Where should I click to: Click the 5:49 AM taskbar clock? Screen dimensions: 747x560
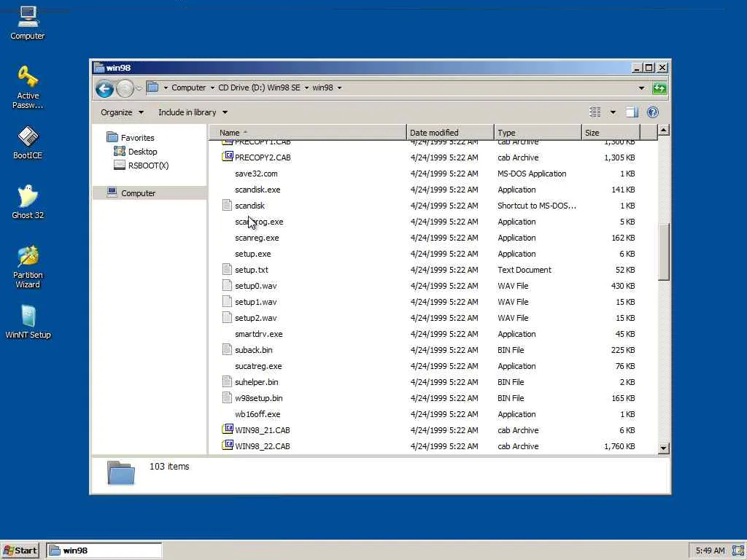[x=710, y=551]
